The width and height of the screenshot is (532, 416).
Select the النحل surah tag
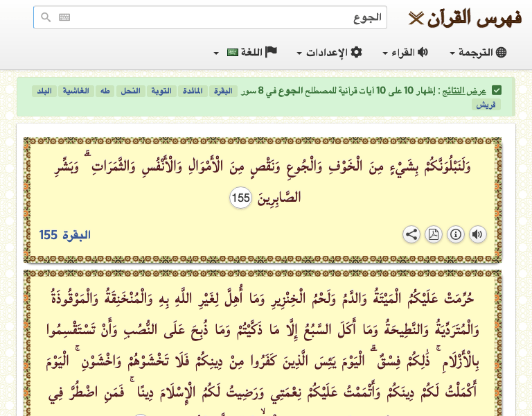[130, 91]
